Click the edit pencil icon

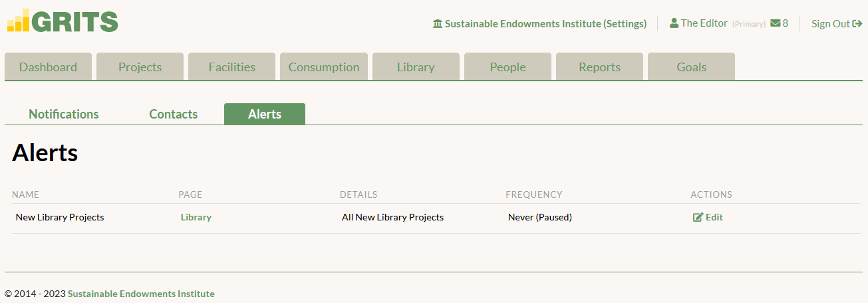click(698, 217)
